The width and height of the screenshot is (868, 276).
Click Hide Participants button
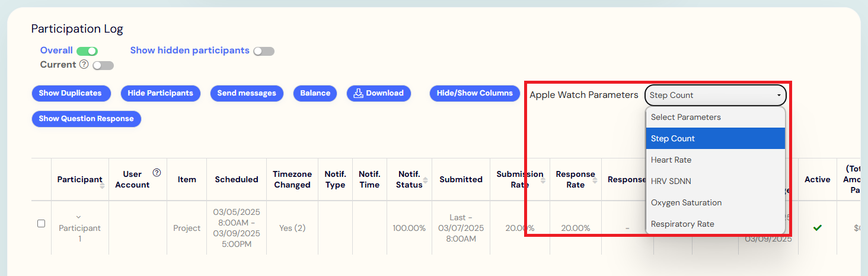click(x=161, y=93)
